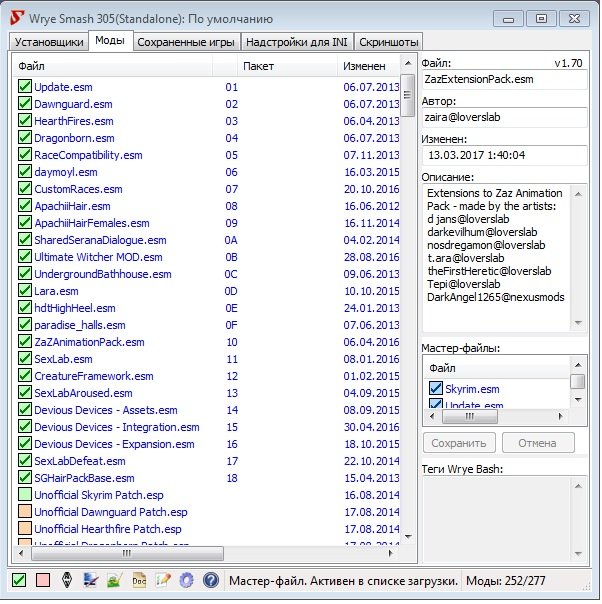
Task: Enable the Unofficial Dawnguard Patch.esp checkbox
Action: [x=25, y=512]
